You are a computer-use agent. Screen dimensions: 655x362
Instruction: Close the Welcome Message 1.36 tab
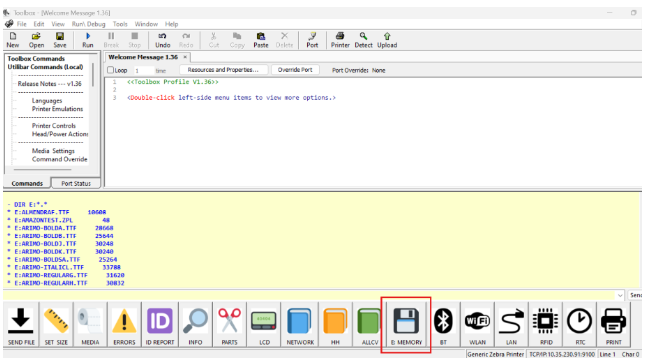tap(185, 57)
